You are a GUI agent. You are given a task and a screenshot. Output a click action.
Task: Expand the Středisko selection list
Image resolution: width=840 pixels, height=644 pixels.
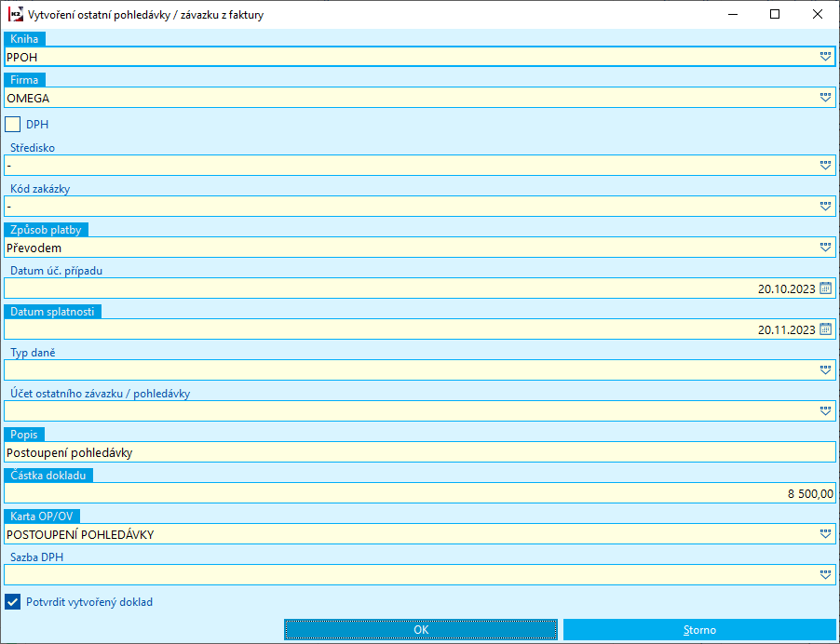coord(825,165)
